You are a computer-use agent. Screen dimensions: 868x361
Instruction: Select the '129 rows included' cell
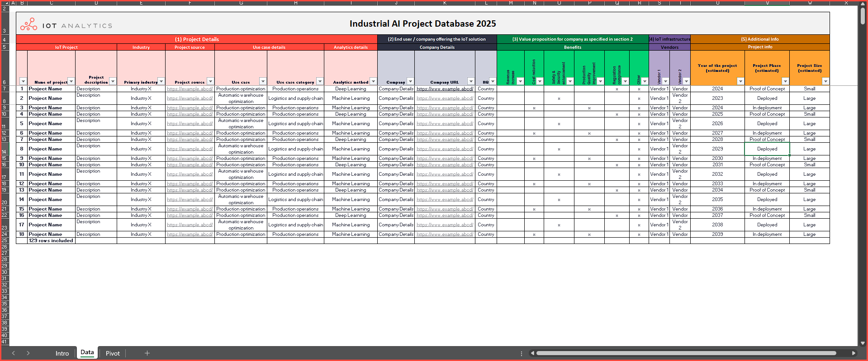[x=51, y=241]
